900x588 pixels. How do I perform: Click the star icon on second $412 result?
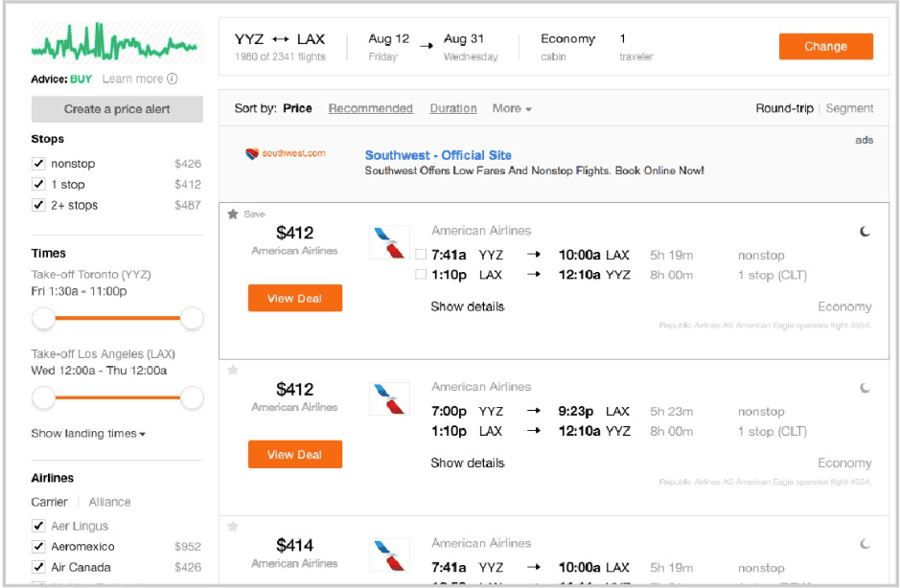click(233, 371)
